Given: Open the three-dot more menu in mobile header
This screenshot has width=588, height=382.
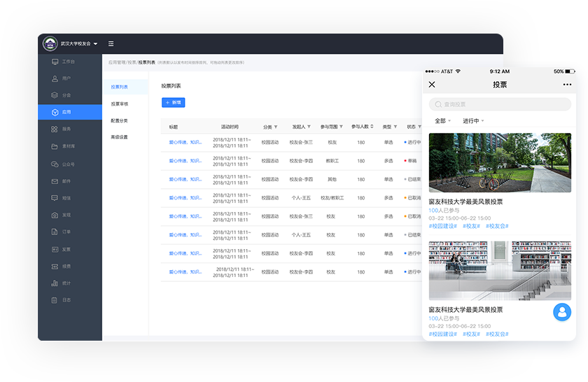Looking at the screenshot, I should click(x=567, y=85).
